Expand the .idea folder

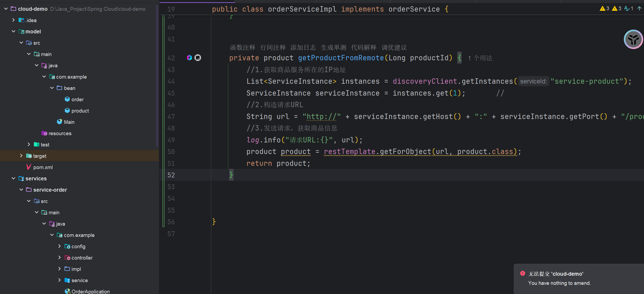point(13,20)
